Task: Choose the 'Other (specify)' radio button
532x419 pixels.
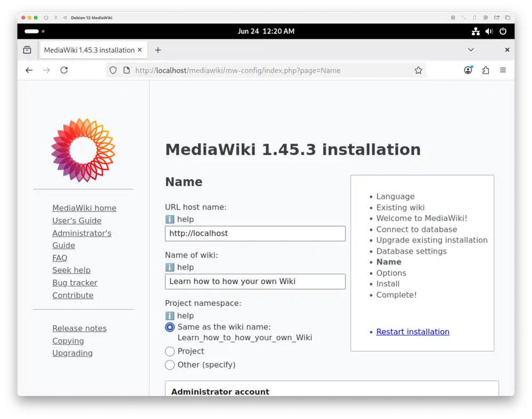Action: [170, 365]
